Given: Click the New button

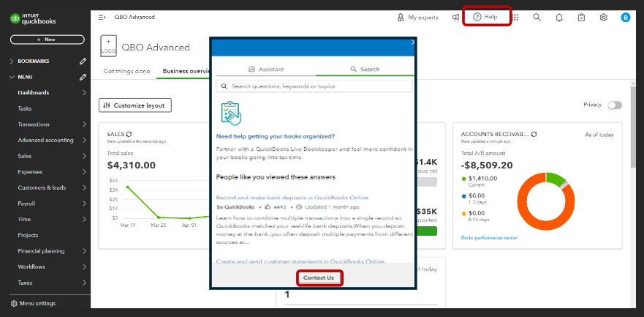Looking at the screenshot, I should (48, 40).
